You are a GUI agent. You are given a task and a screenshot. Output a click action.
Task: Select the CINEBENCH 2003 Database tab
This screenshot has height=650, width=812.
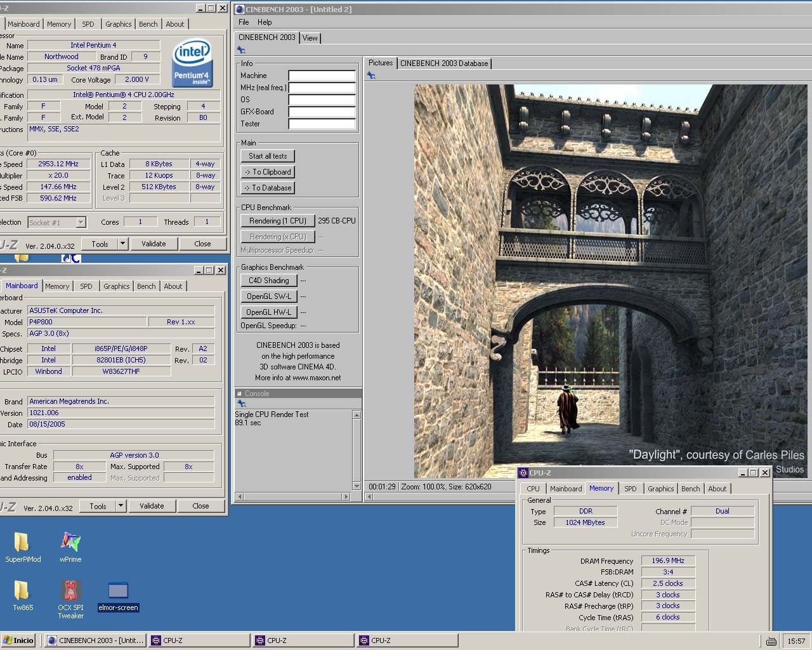(444, 63)
